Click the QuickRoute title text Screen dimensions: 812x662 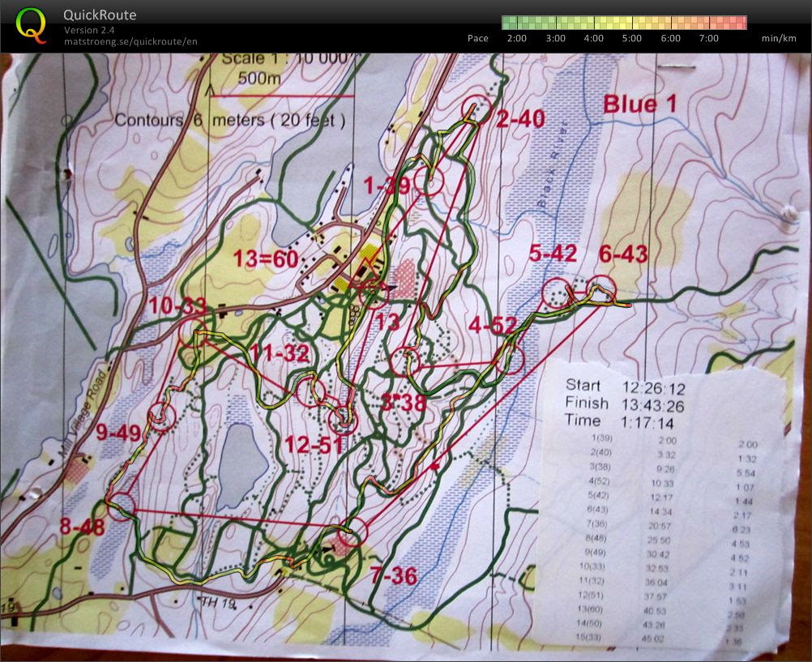tap(100, 15)
